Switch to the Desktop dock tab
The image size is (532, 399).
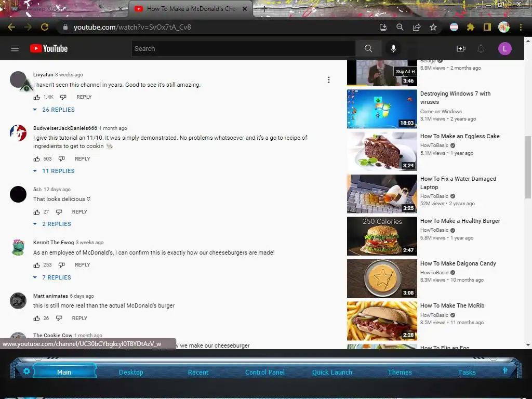[x=131, y=372]
